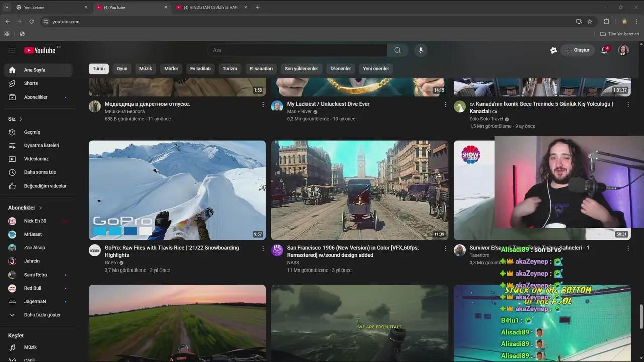Viewport: 644px width, 362px height.
Task: Open options for My Luckiest Dive video
Action: tap(445, 104)
